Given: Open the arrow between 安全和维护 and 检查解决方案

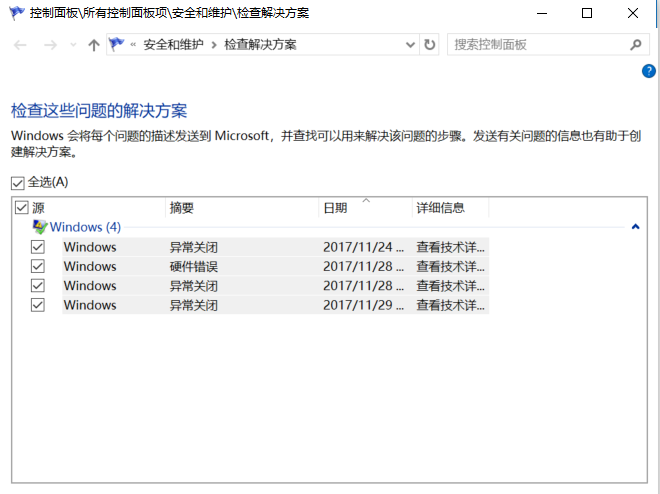Looking at the screenshot, I should [214, 45].
